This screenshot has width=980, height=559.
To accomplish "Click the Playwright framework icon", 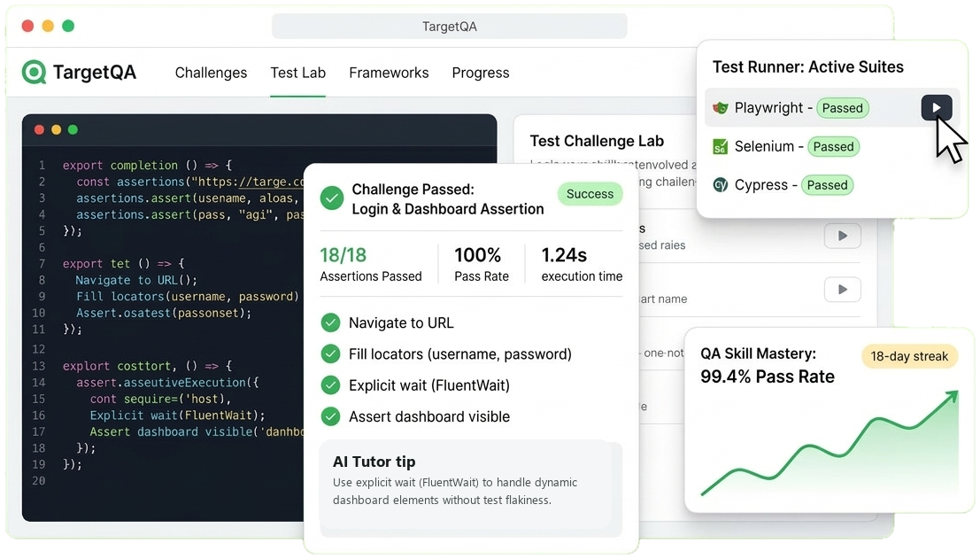I will (720, 107).
